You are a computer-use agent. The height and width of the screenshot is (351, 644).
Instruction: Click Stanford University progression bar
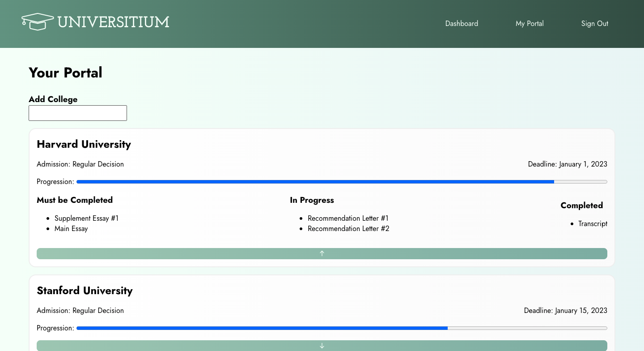pos(342,328)
